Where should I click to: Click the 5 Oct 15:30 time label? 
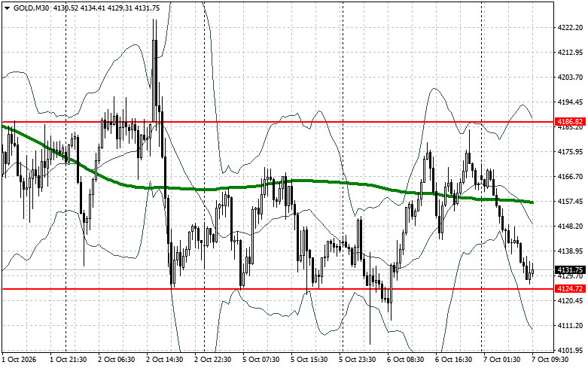[x=309, y=360]
